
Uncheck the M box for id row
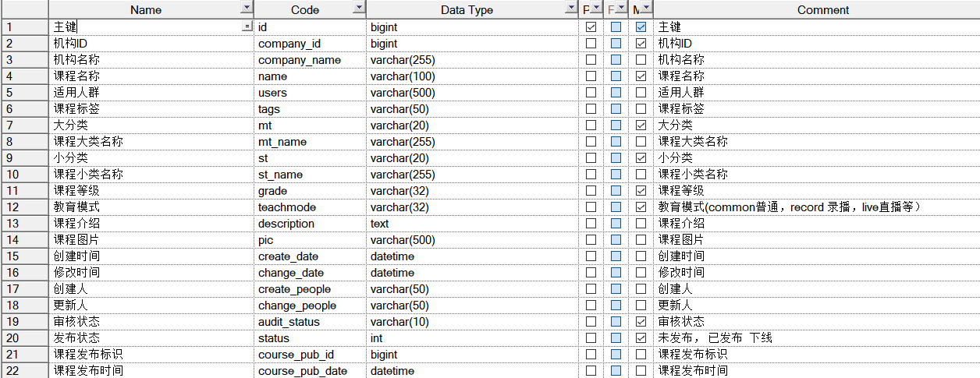[x=641, y=27]
